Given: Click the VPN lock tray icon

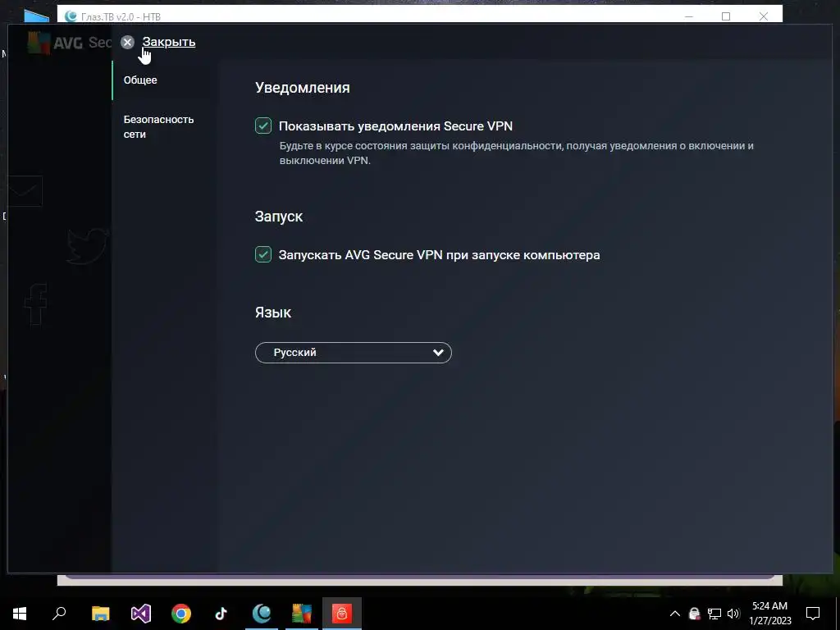Looking at the screenshot, I should (x=694, y=614).
